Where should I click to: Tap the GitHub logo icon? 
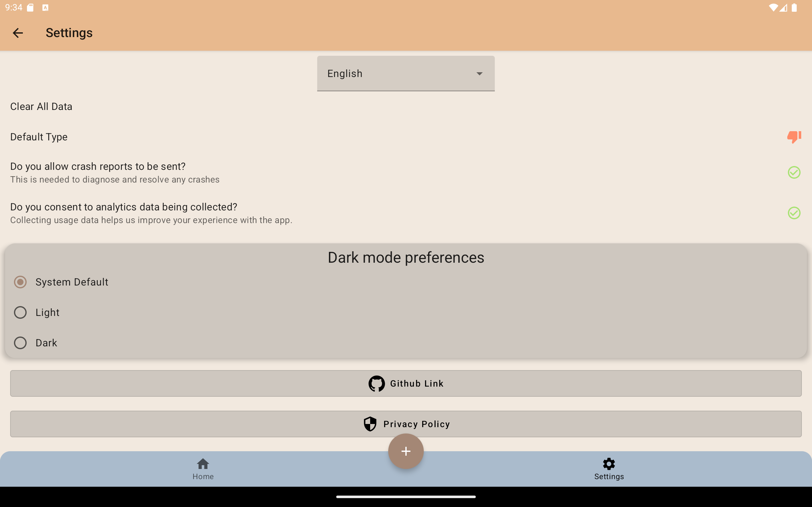(x=377, y=383)
